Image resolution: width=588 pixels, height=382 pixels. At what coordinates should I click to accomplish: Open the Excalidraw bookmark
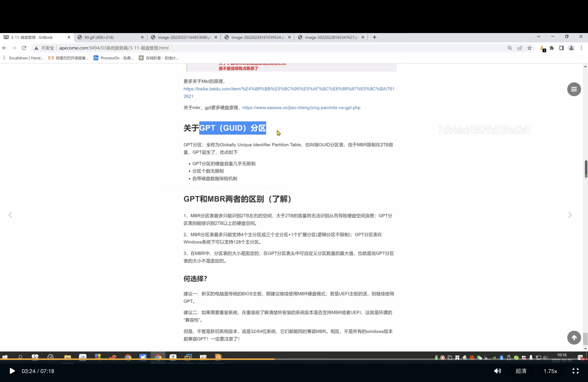point(23,58)
